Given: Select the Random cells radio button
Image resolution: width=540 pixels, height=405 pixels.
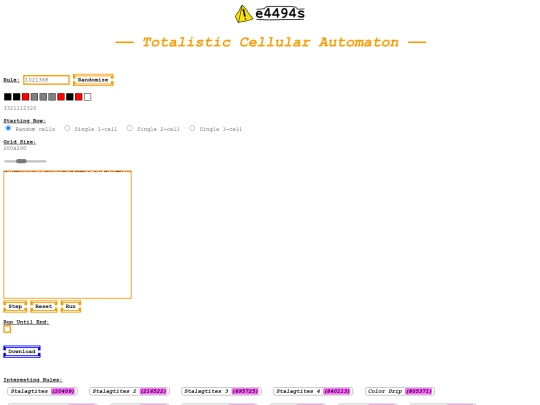Looking at the screenshot, I should [x=8, y=128].
